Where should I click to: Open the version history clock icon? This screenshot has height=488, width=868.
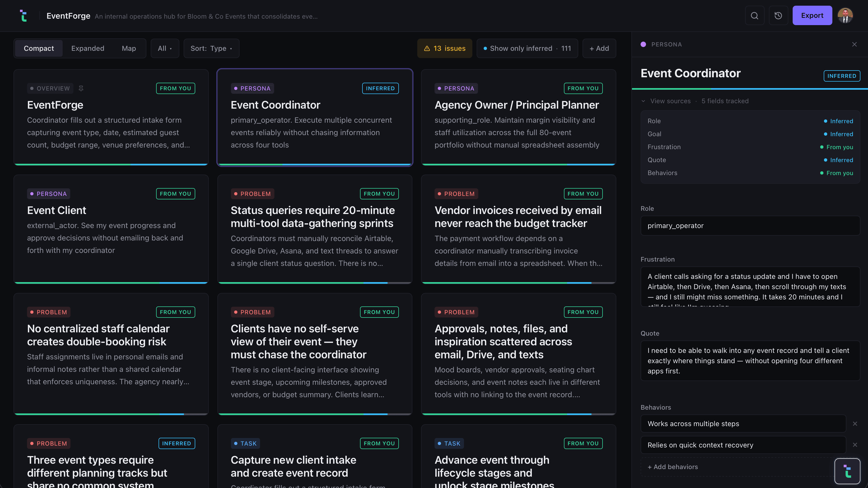(778, 15)
